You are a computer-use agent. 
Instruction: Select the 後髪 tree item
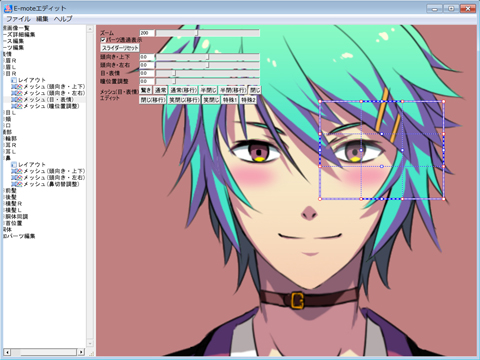point(11,197)
